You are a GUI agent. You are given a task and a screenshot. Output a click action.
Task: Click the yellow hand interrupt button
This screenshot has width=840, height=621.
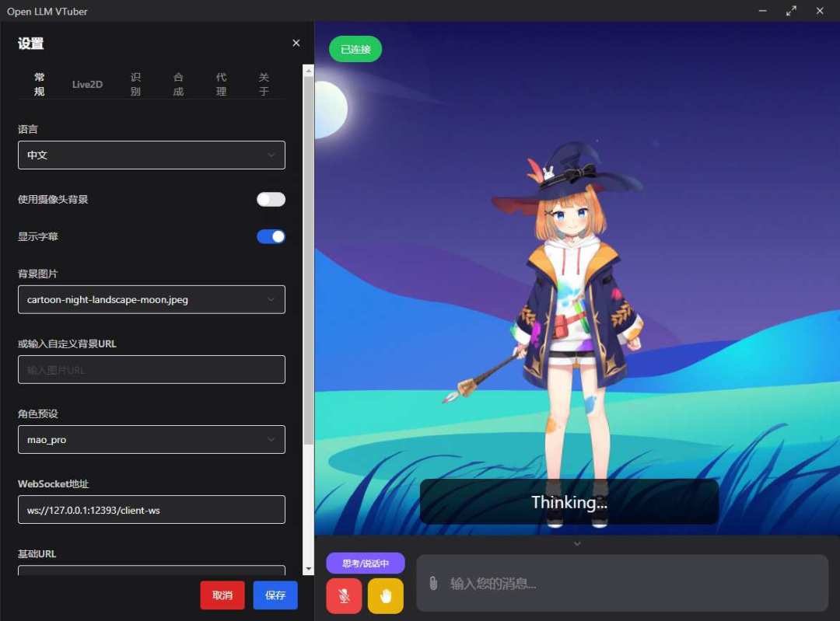[386, 595]
